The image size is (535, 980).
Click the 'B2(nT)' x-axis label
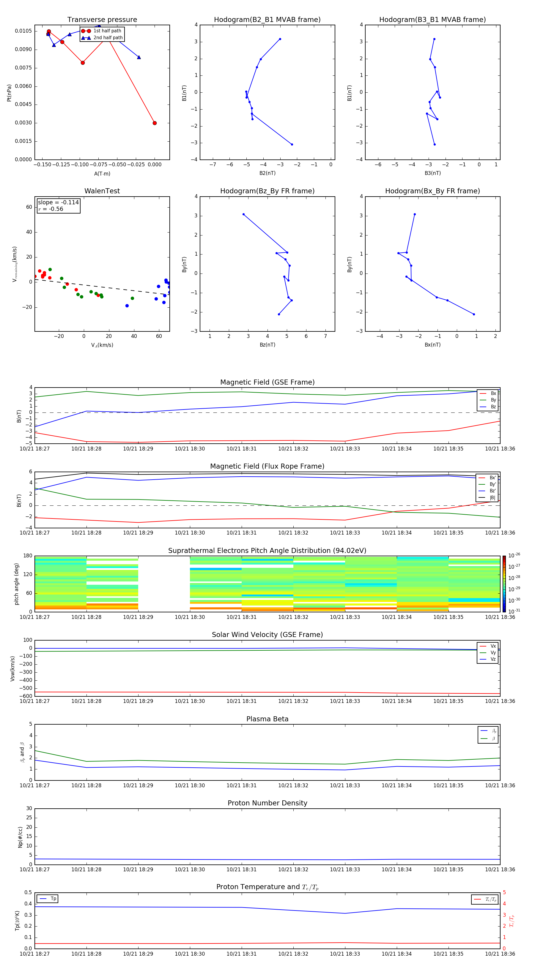[x=267, y=173]
